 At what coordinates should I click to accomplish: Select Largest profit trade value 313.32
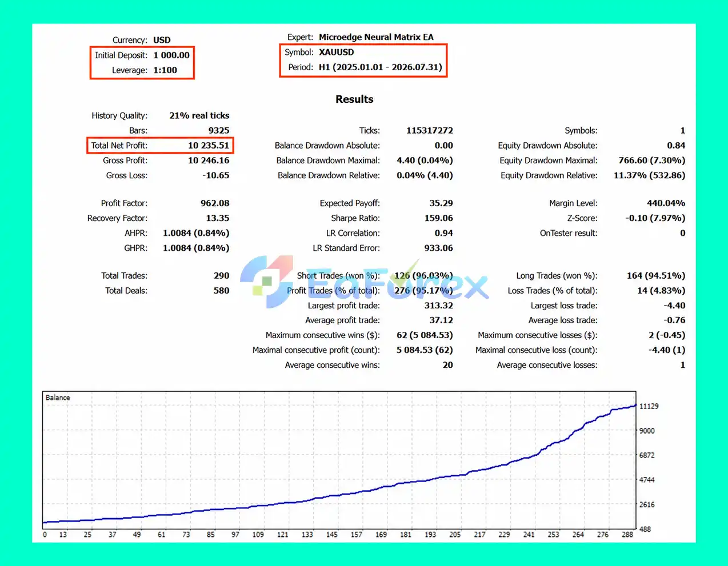pyautogui.click(x=439, y=306)
